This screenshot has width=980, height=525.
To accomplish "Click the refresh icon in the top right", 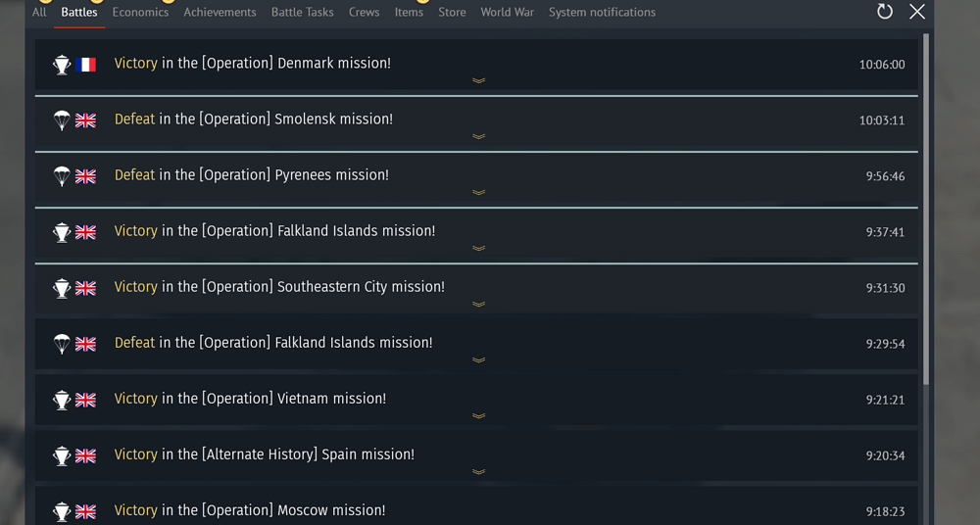I will 884,11.
